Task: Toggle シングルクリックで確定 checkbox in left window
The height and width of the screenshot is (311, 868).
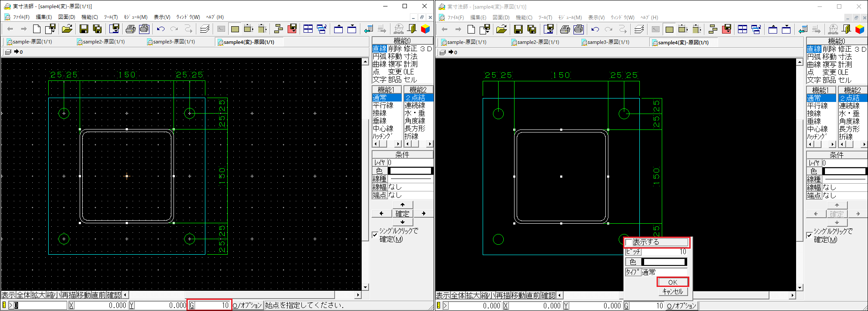Action: (x=375, y=235)
